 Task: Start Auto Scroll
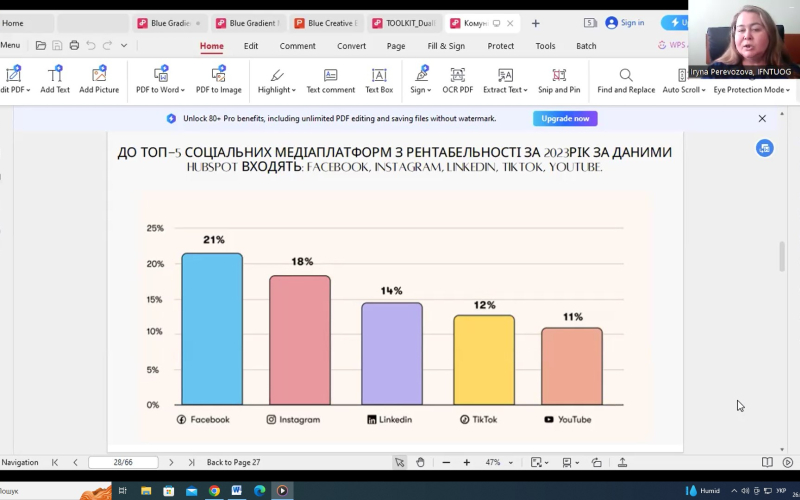684,80
